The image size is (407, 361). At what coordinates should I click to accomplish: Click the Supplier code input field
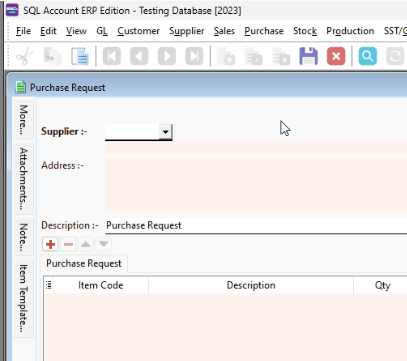tap(132, 132)
